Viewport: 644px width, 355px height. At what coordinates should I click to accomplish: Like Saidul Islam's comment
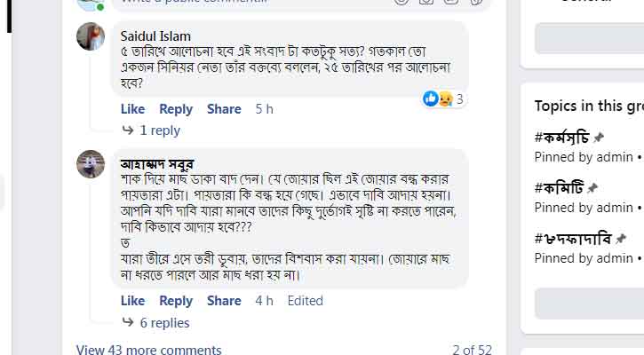(x=132, y=109)
